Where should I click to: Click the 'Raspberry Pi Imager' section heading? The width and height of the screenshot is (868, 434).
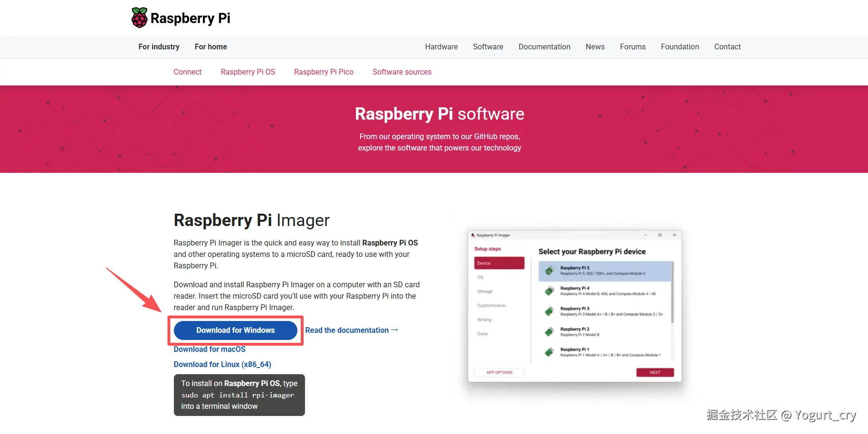pyautogui.click(x=252, y=220)
